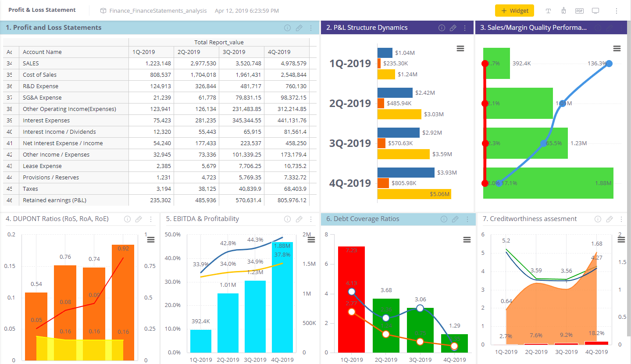Click the Account Name column header
631x364 pixels.
74,52
